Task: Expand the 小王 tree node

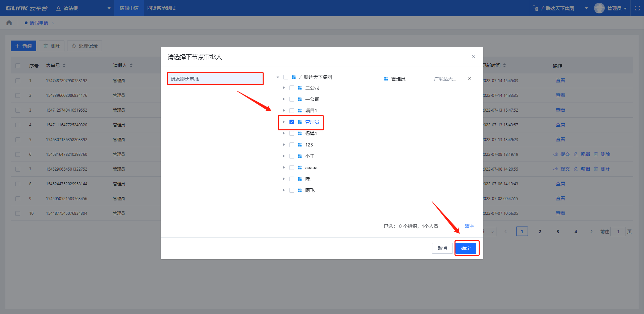Action: pos(284,156)
